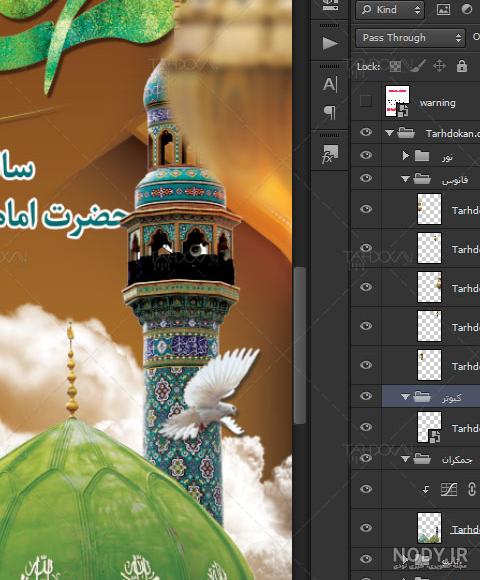Hide the first layer under فانوس folder

[366, 209]
